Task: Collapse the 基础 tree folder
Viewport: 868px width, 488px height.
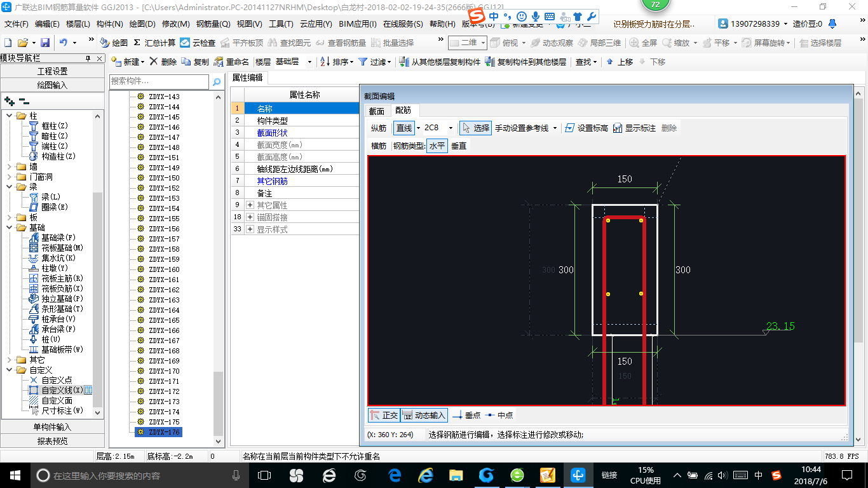Action: click(x=10, y=227)
